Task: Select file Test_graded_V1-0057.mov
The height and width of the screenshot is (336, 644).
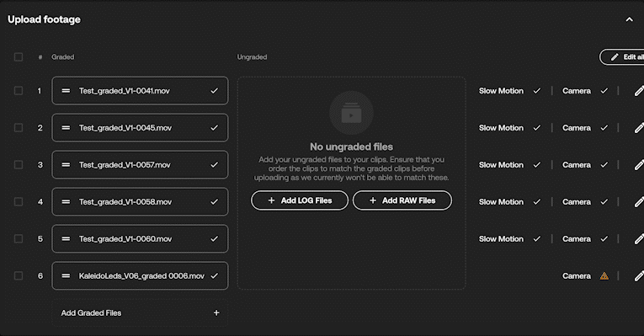Action: (x=140, y=165)
